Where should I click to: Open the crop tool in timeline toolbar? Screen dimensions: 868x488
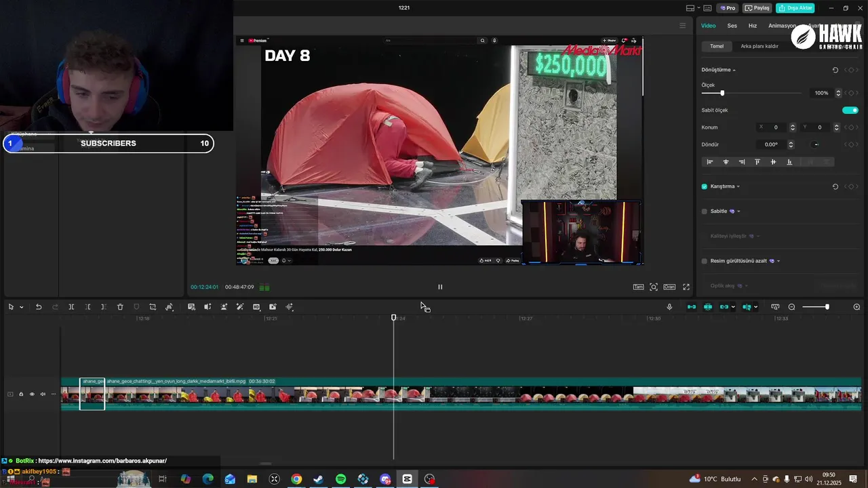point(153,307)
